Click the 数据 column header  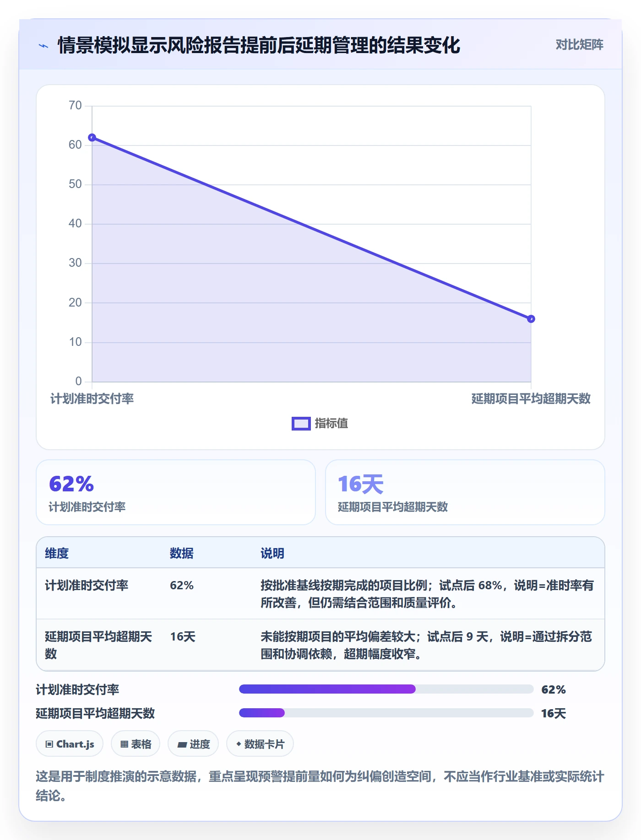(182, 553)
